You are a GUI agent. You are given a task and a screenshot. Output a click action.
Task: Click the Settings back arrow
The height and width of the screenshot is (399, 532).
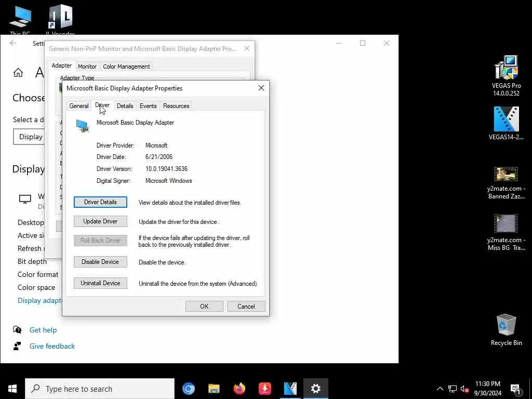(13, 43)
